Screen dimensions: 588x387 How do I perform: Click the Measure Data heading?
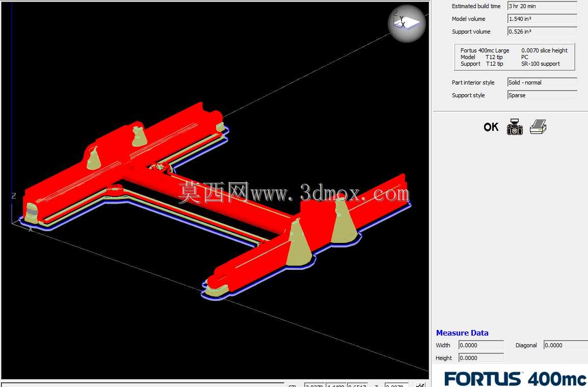[462, 333]
